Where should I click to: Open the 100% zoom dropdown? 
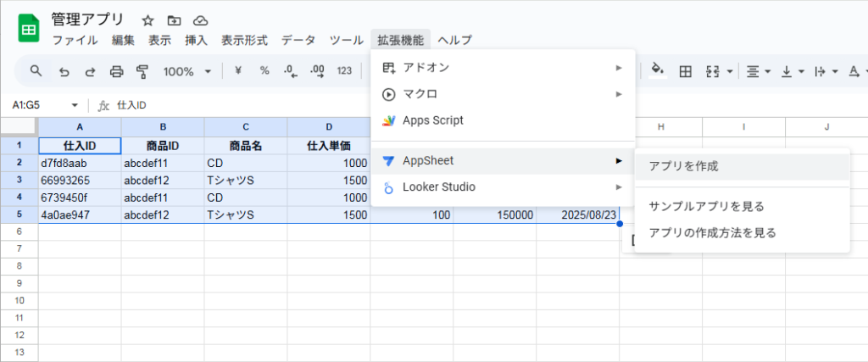pos(187,71)
